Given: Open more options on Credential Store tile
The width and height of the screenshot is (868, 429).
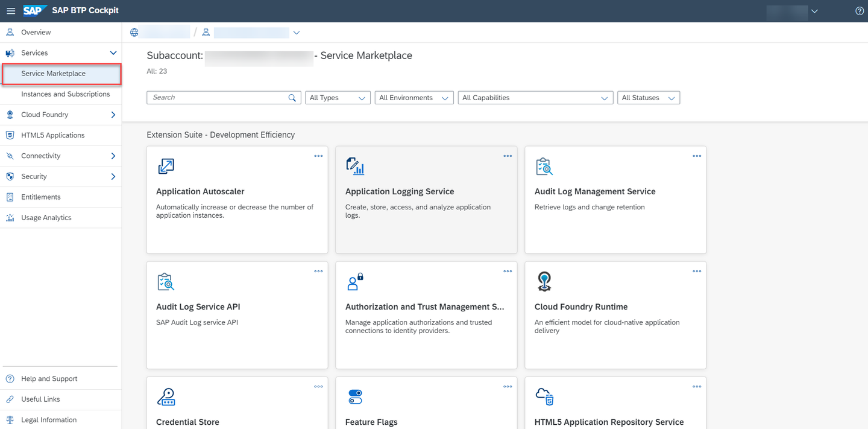Looking at the screenshot, I should pos(318,386).
